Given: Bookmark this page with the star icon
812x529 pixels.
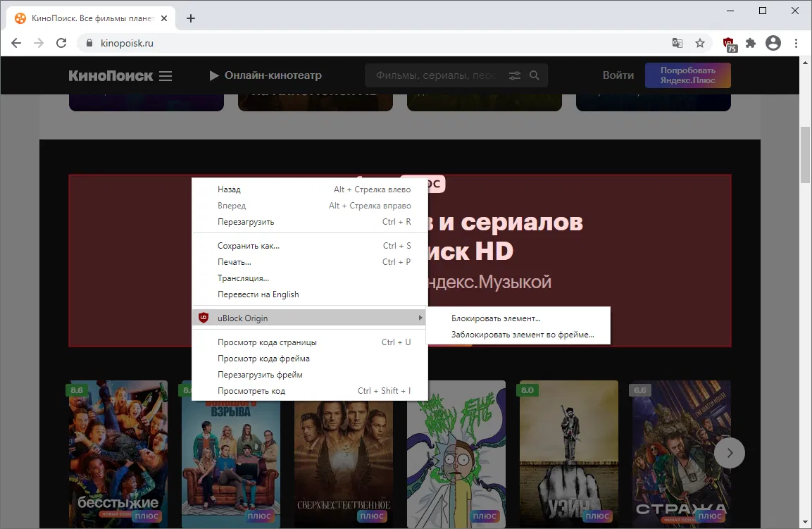Looking at the screenshot, I should point(700,43).
